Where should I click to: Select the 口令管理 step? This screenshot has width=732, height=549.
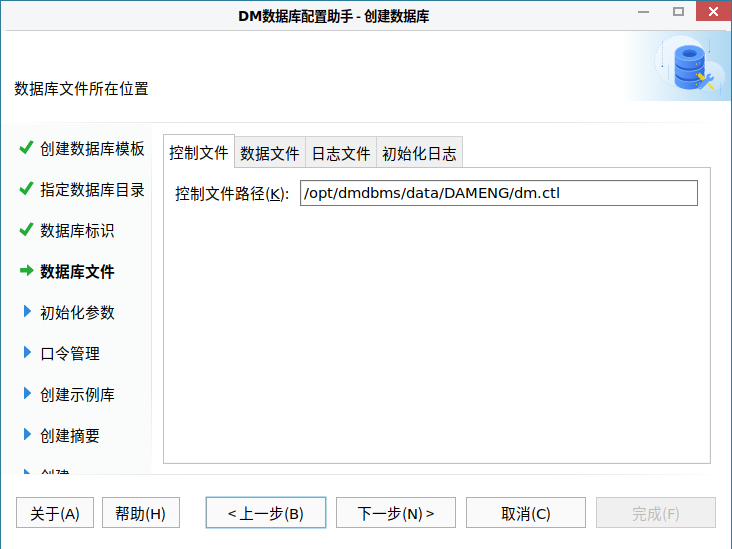(70, 354)
